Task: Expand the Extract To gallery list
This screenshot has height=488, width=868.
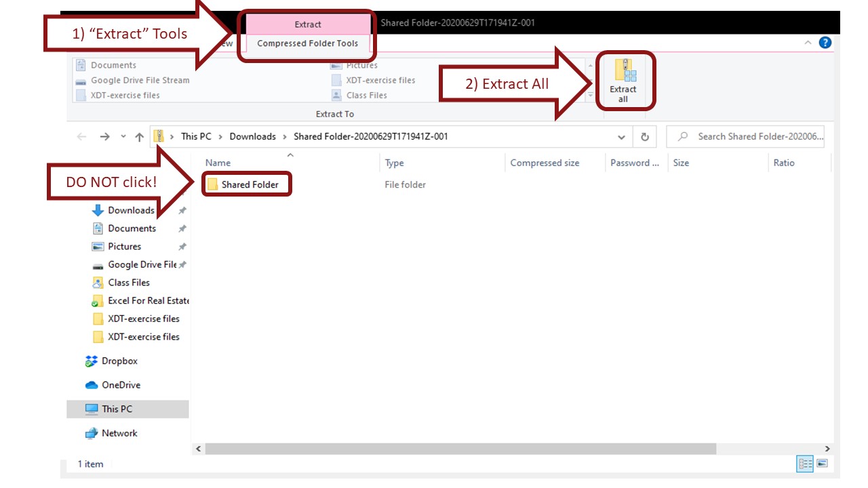Action: point(590,96)
